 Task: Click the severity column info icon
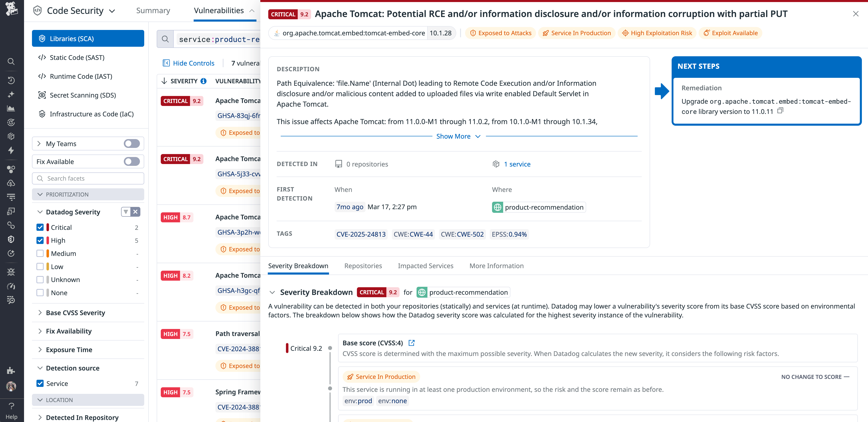click(x=204, y=81)
